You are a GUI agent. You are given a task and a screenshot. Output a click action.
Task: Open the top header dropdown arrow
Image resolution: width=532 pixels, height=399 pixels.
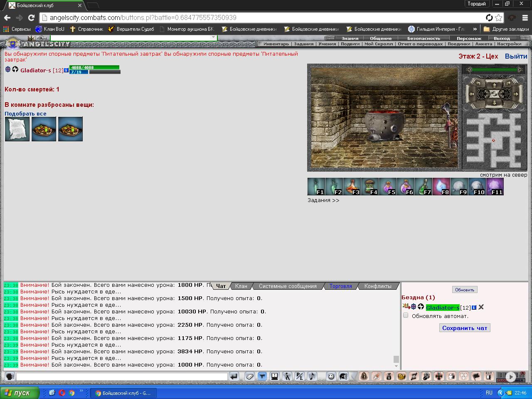pyautogui.click(x=213, y=37)
